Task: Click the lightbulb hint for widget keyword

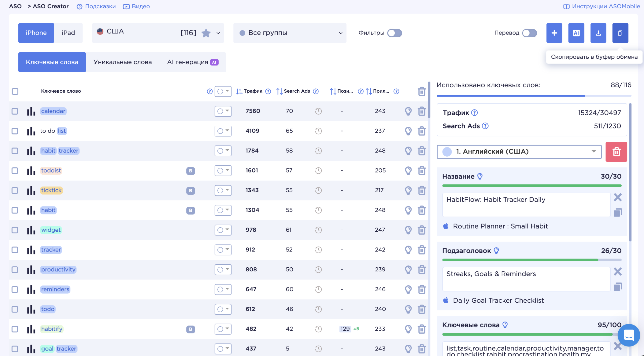Action: [408, 230]
